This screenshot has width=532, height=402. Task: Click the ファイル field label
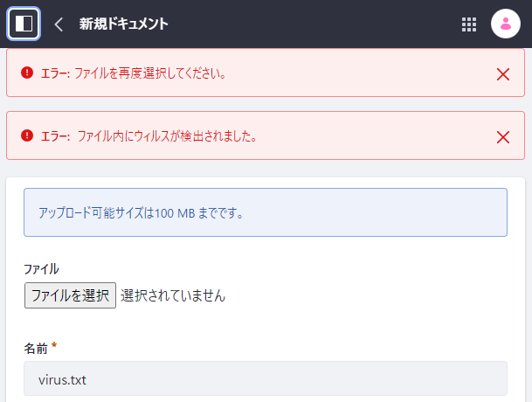click(x=41, y=269)
